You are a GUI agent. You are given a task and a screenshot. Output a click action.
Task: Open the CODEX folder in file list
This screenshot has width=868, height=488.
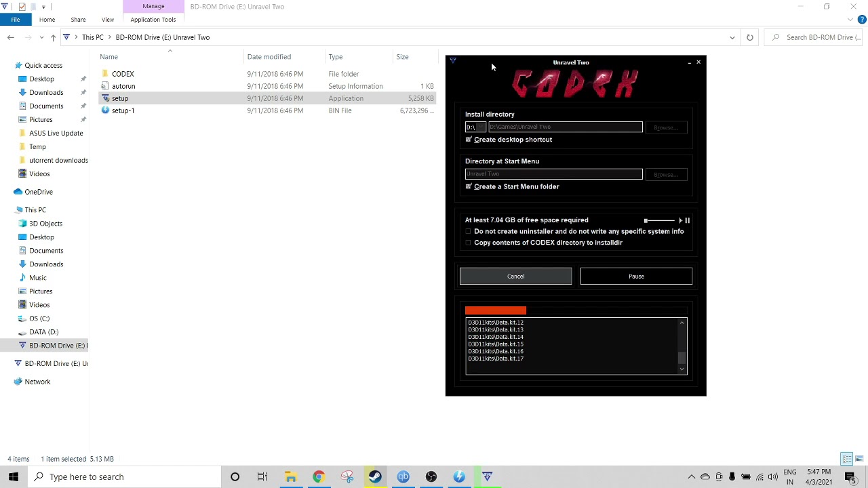click(x=123, y=74)
